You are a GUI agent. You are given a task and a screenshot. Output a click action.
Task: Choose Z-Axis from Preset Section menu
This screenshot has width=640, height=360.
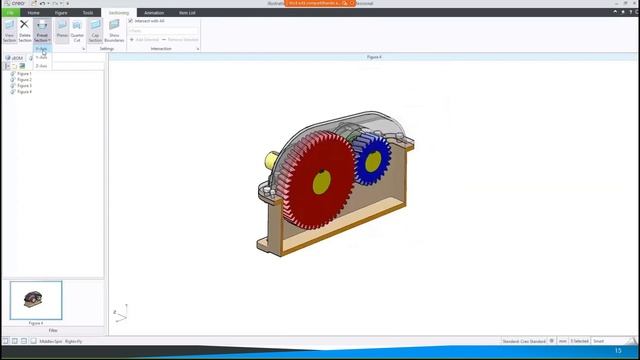coord(42,66)
